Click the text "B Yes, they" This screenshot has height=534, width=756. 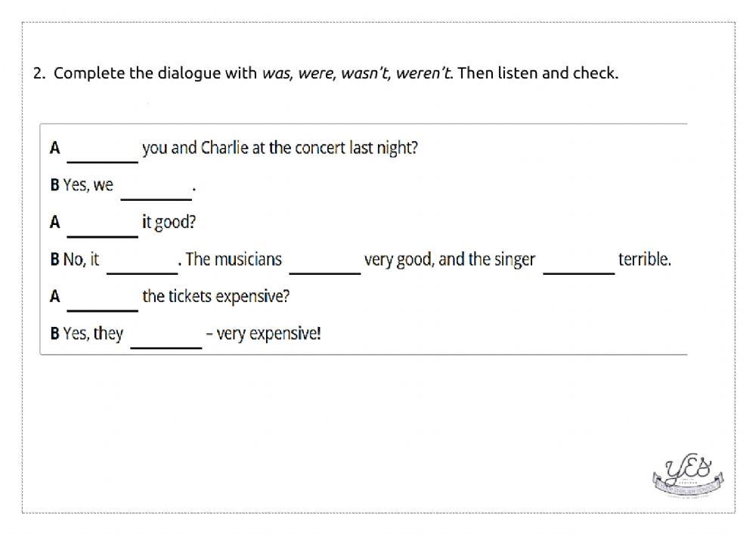[x=87, y=333]
